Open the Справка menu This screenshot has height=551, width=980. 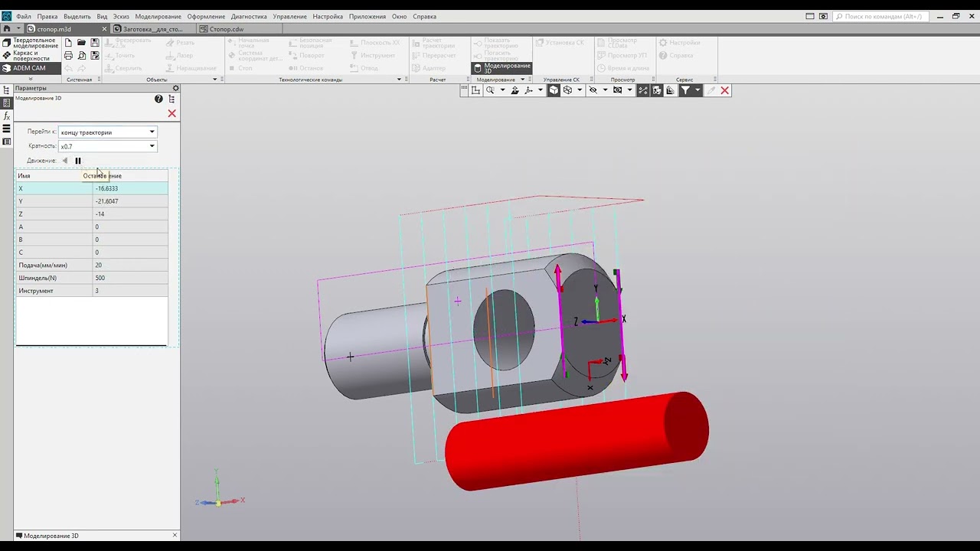pos(424,16)
